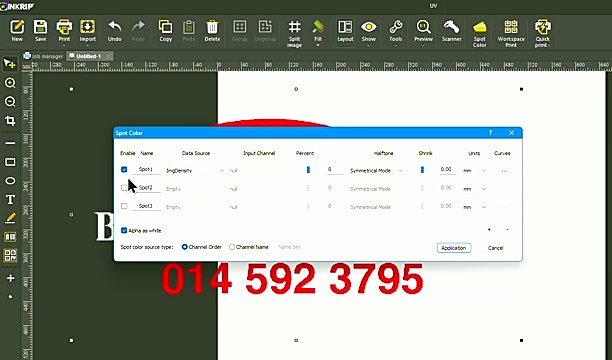Click the Delete trash icon
This screenshot has height=360, width=612.
pos(212,30)
